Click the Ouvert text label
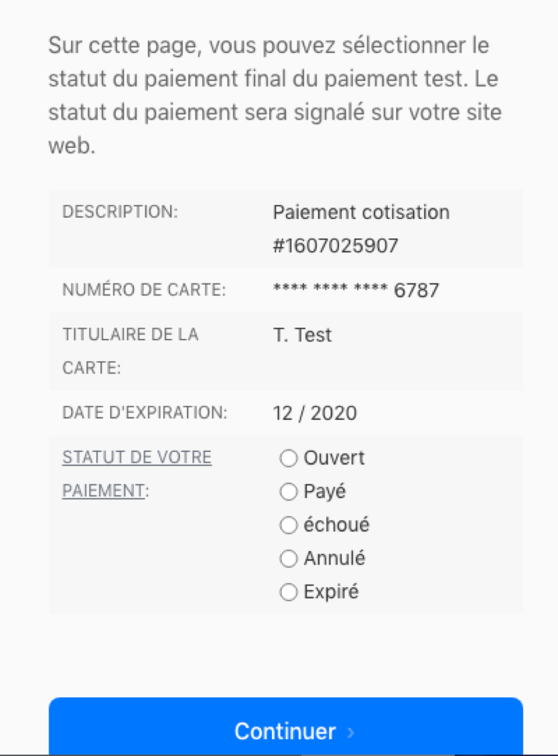 tap(334, 459)
